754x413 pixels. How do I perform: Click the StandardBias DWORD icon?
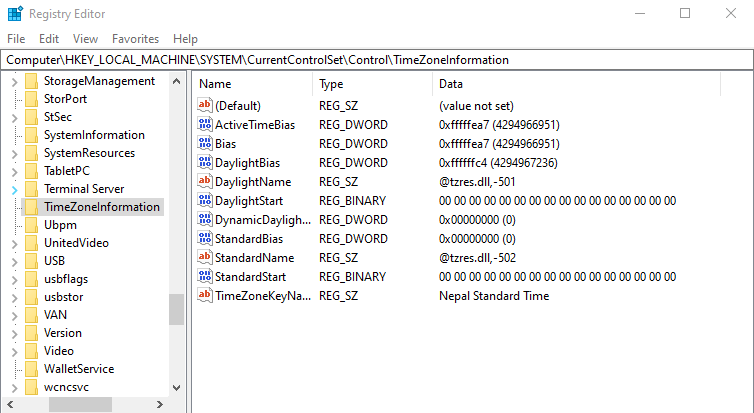coord(204,238)
